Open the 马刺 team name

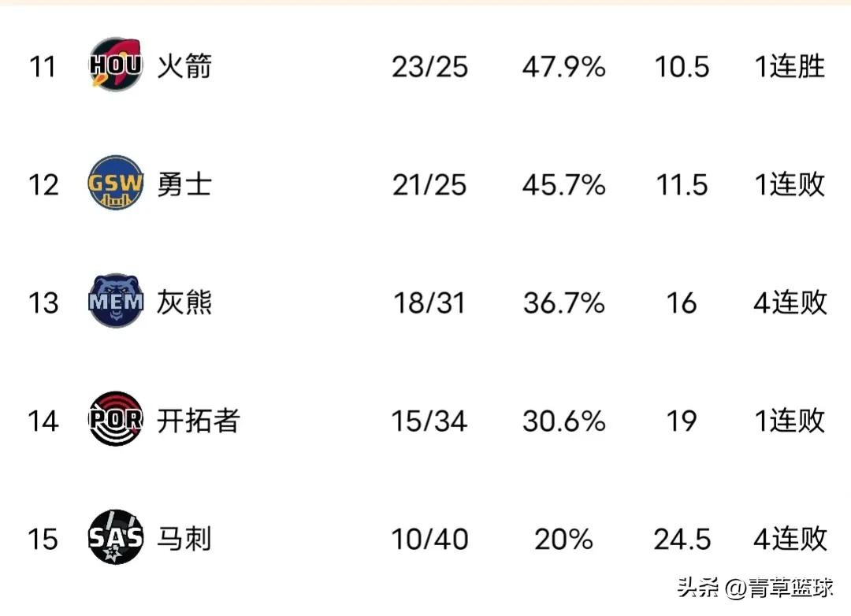coord(184,539)
